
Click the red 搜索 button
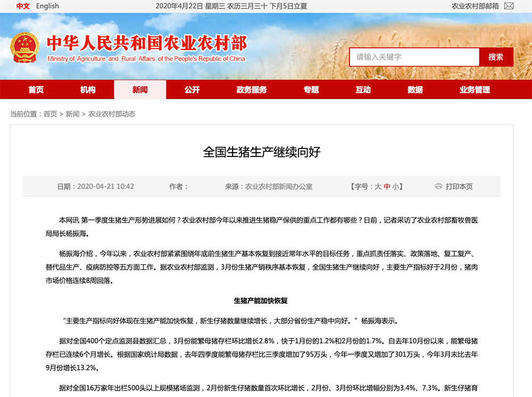[x=496, y=57]
